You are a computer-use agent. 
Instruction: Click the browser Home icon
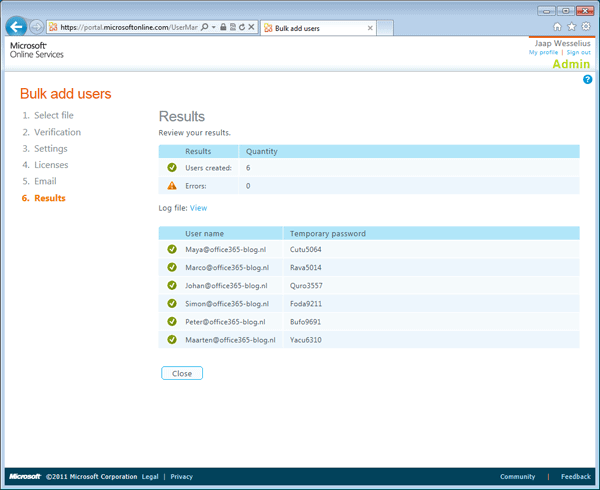(x=557, y=26)
